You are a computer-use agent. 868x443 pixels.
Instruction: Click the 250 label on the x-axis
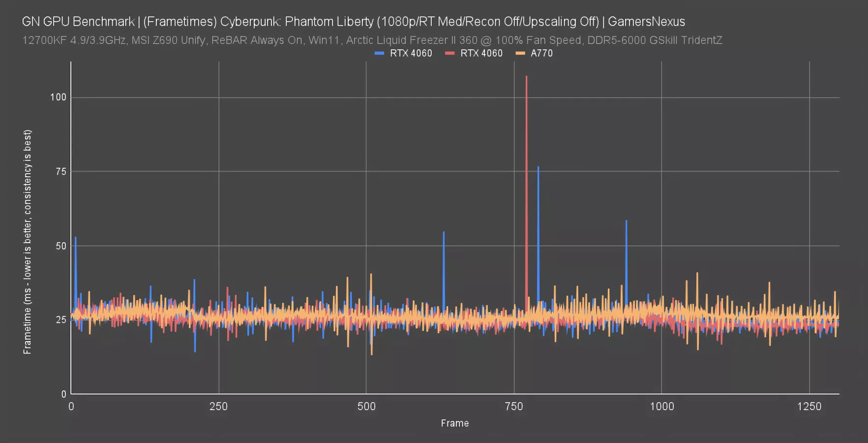click(x=218, y=407)
